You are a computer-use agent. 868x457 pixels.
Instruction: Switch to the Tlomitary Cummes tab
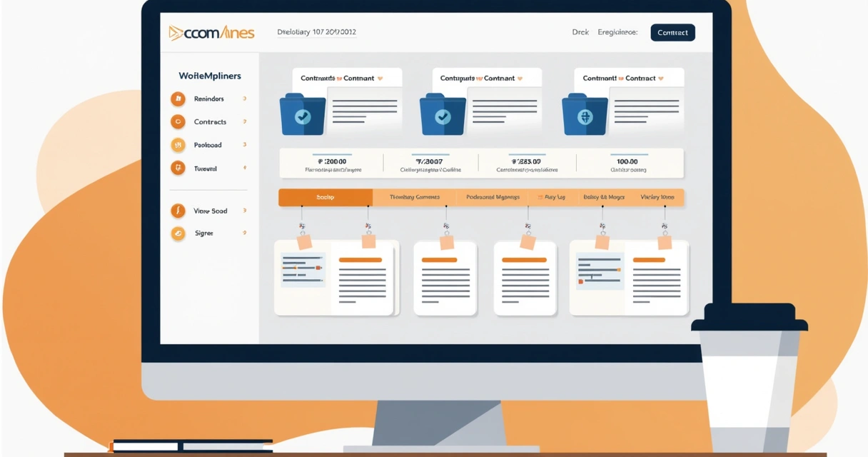pyautogui.click(x=415, y=197)
